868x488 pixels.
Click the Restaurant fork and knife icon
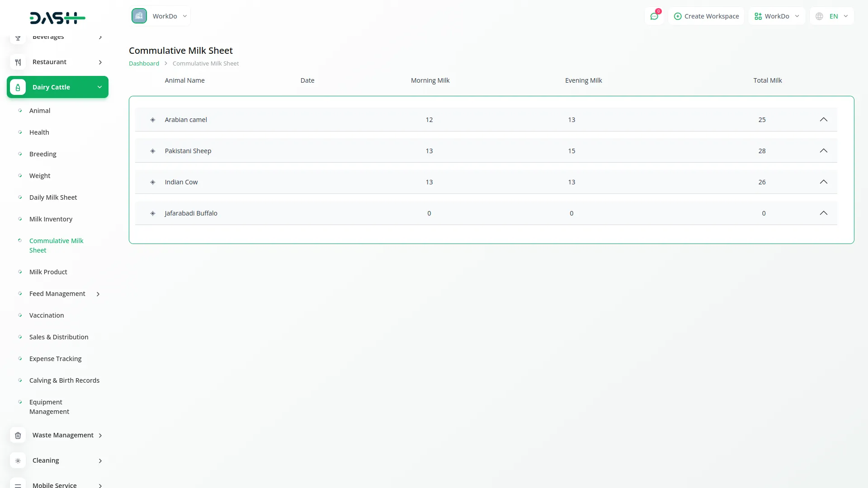(x=18, y=62)
